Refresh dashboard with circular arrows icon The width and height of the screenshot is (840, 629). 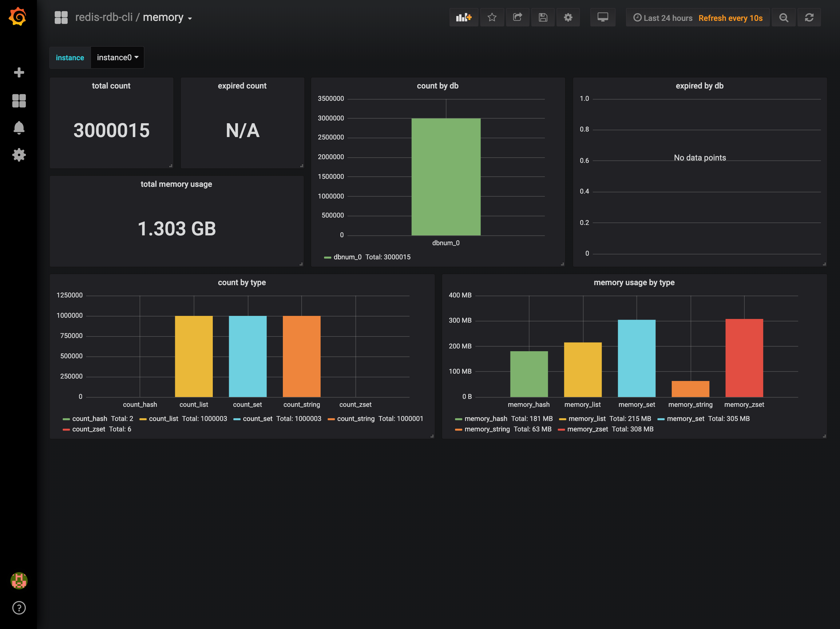(x=809, y=18)
